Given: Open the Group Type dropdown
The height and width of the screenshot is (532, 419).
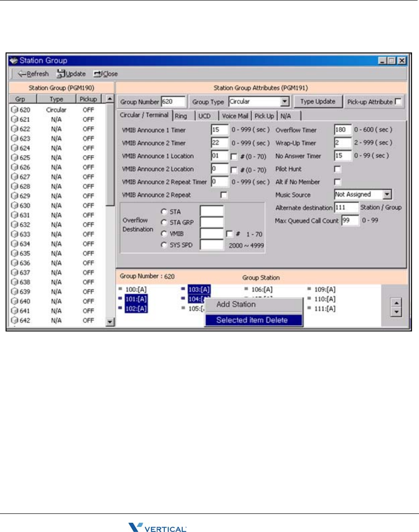Looking at the screenshot, I should (285, 102).
